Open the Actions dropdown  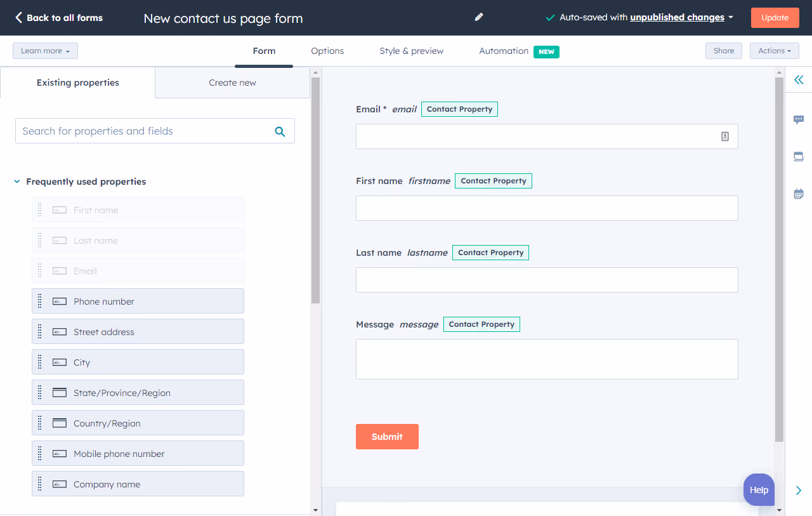tap(774, 50)
